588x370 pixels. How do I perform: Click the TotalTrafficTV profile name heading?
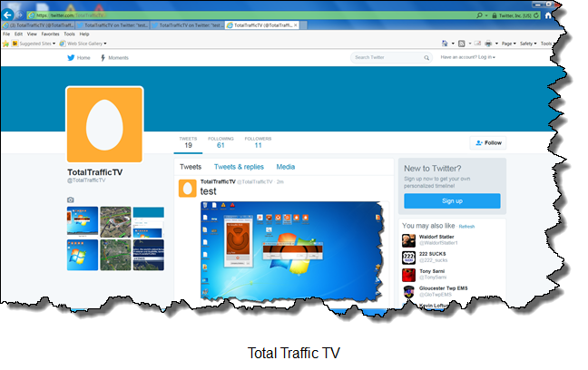[95, 172]
